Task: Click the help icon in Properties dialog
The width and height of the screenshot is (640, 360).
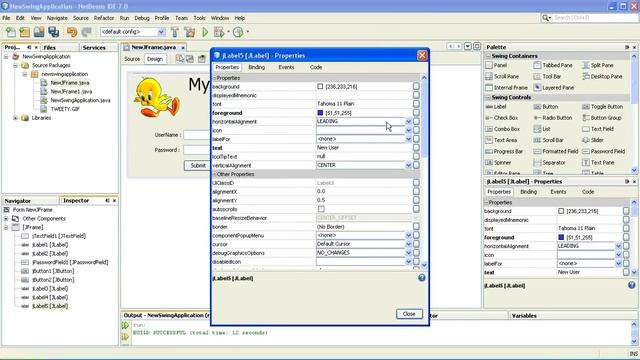Action: pyautogui.click(x=422, y=278)
